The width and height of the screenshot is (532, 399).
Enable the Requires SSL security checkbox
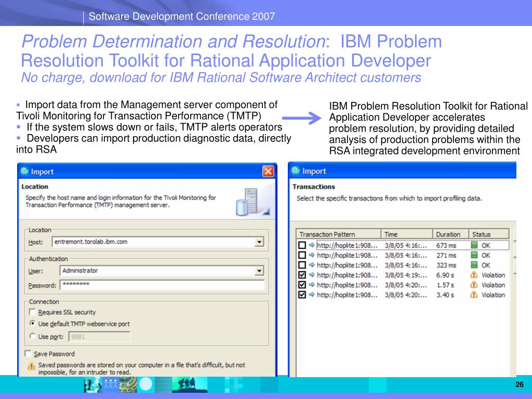click(33, 312)
